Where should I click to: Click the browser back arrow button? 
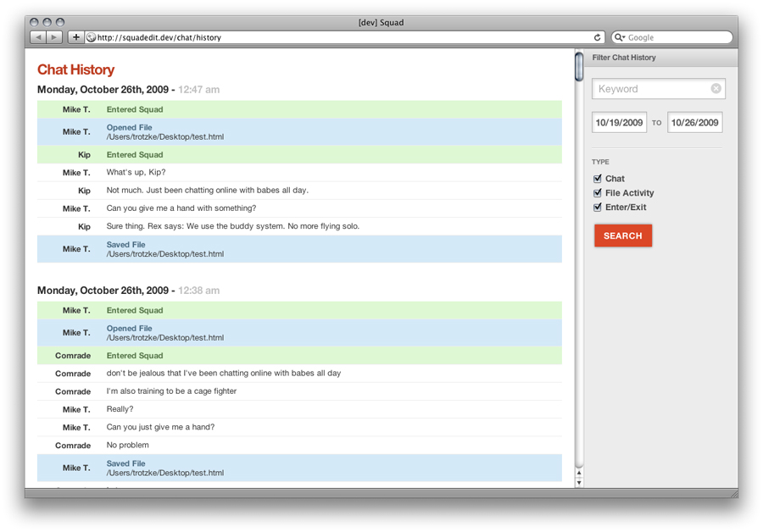tap(38, 37)
